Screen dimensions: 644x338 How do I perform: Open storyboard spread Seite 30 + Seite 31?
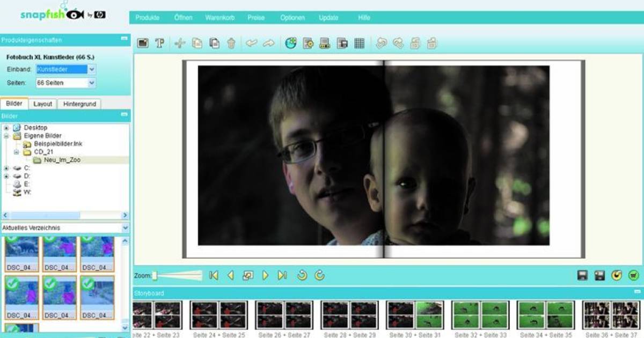pyautogui.click(x=415, y=315)
